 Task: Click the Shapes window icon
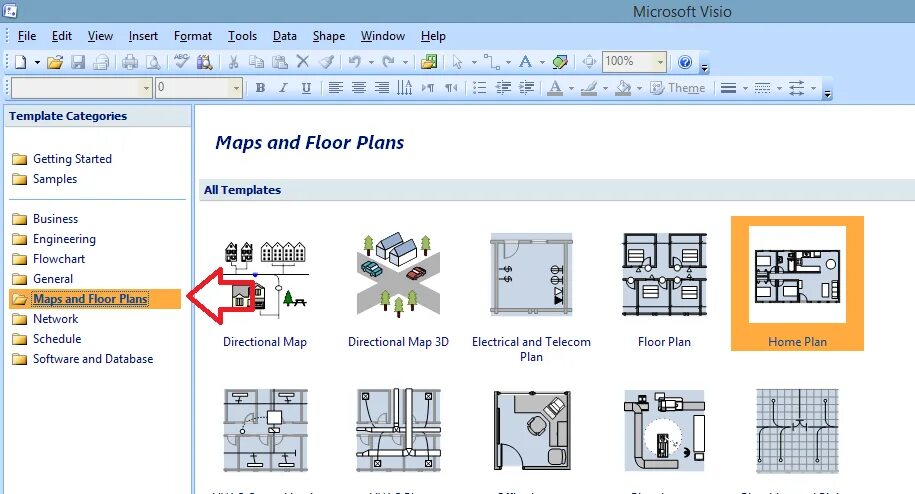click(x=429, y=62)
